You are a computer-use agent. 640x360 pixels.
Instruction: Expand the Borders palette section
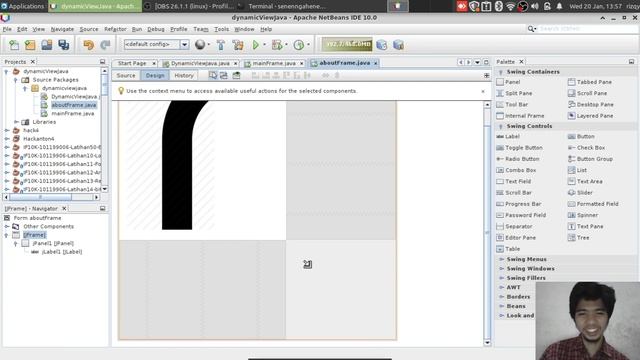pyautogui.click(x=501, y=297)
